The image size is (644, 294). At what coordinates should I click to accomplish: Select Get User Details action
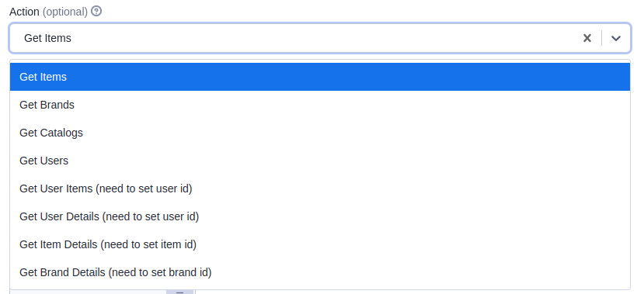[x=320, y=216]
